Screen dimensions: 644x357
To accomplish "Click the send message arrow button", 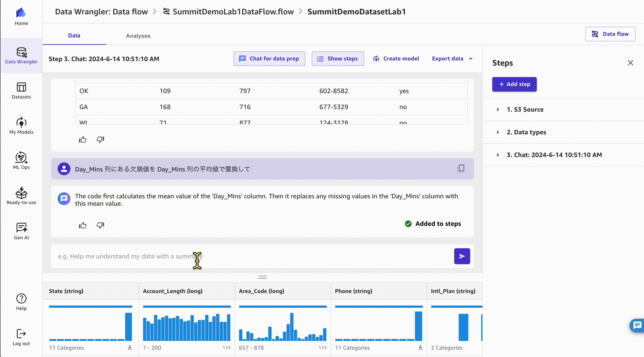I will (x=462, y=256).
